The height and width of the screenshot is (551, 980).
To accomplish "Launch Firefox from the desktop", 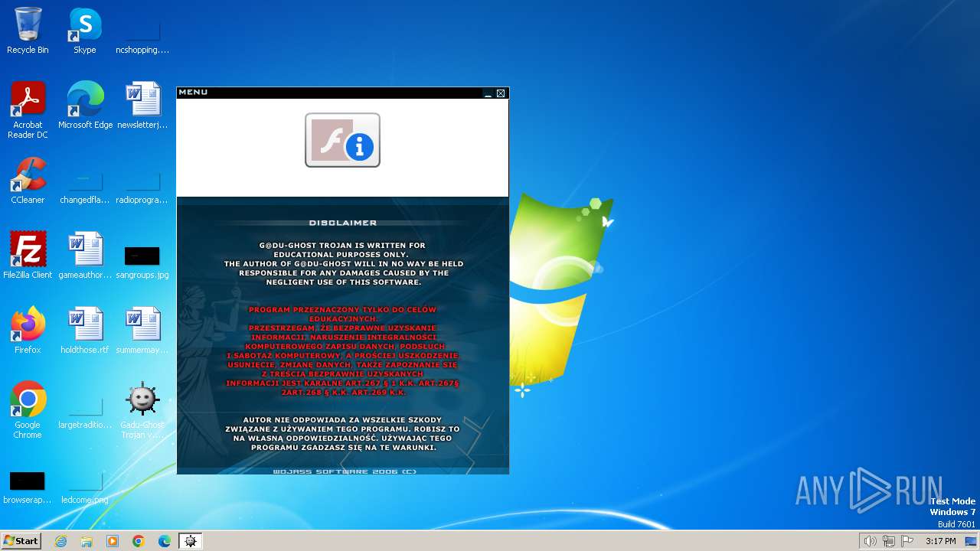I will [x=28, y=331].
